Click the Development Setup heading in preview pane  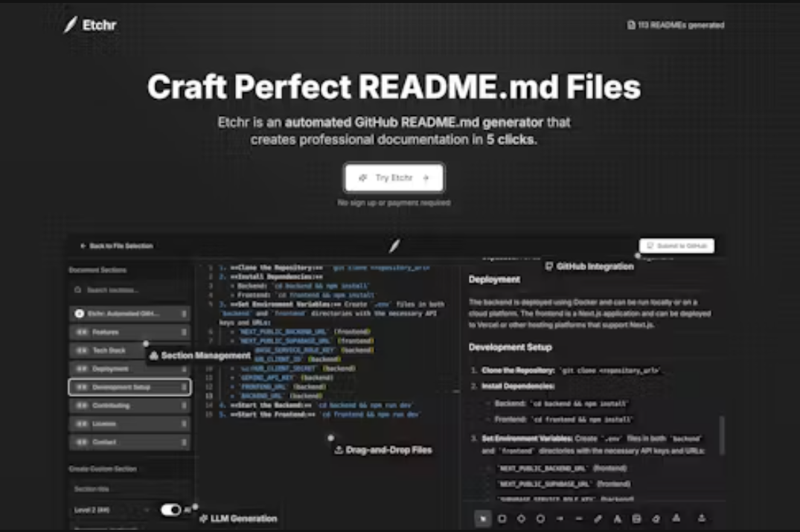511,347
